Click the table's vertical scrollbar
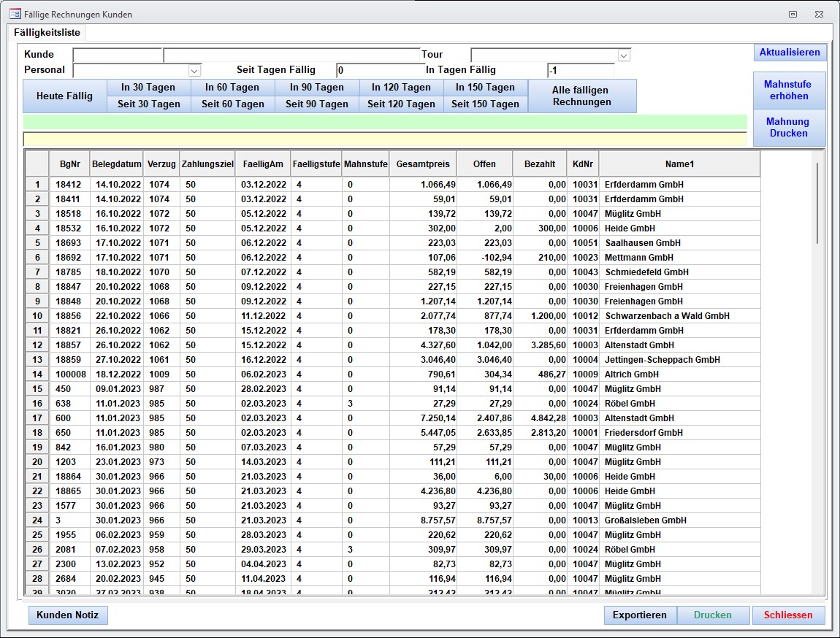The image size is (840, 638). [817, 204]
